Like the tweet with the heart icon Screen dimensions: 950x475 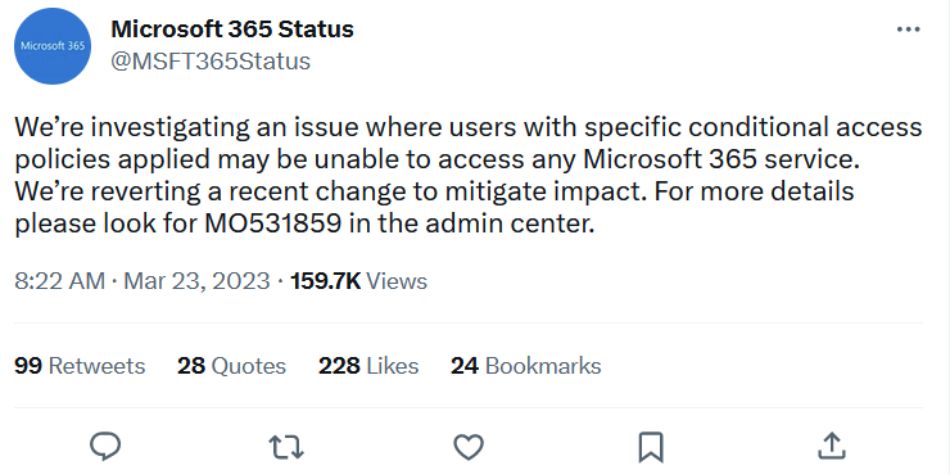pyautogui.click(x=468, y=447)
